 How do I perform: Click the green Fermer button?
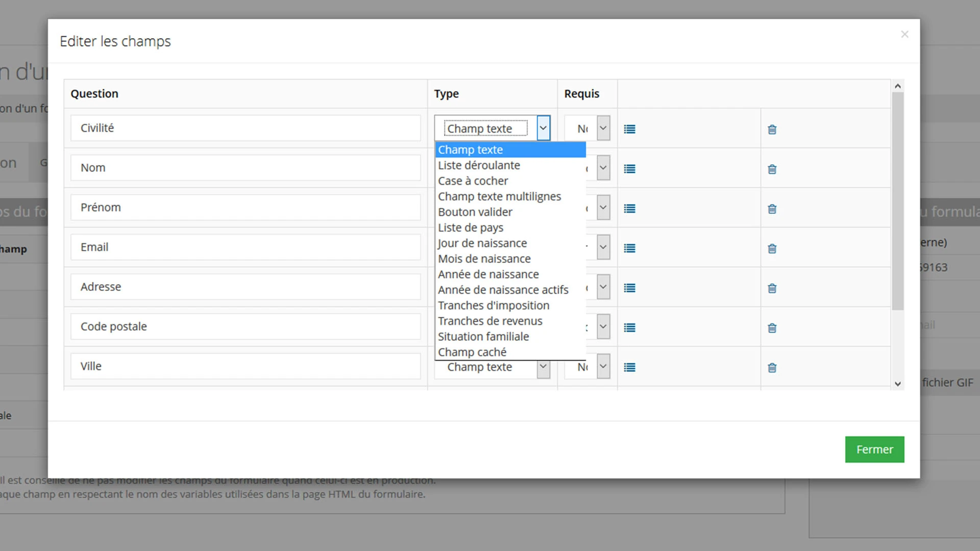[874, 449]
